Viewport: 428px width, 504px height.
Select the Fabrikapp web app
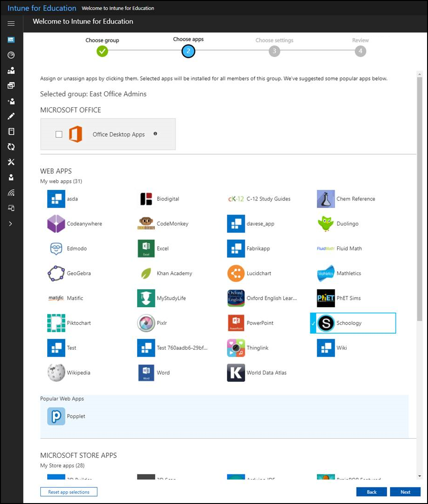coord(249,248)
